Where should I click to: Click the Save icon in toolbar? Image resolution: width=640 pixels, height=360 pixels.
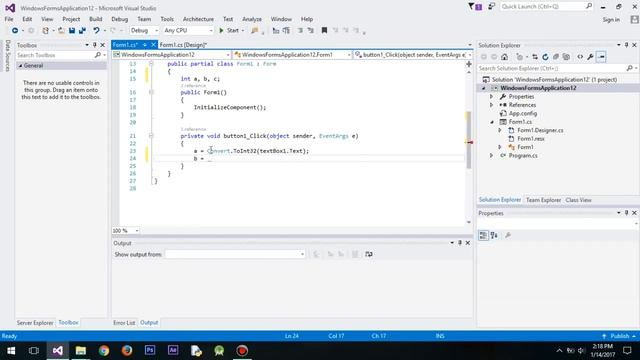point(72,31)
